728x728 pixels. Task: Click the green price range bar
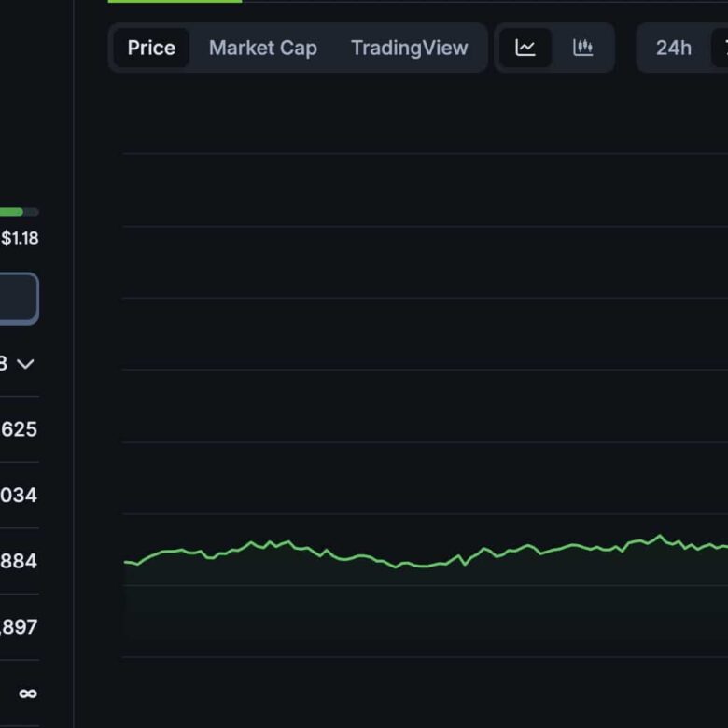coord(19,212)
